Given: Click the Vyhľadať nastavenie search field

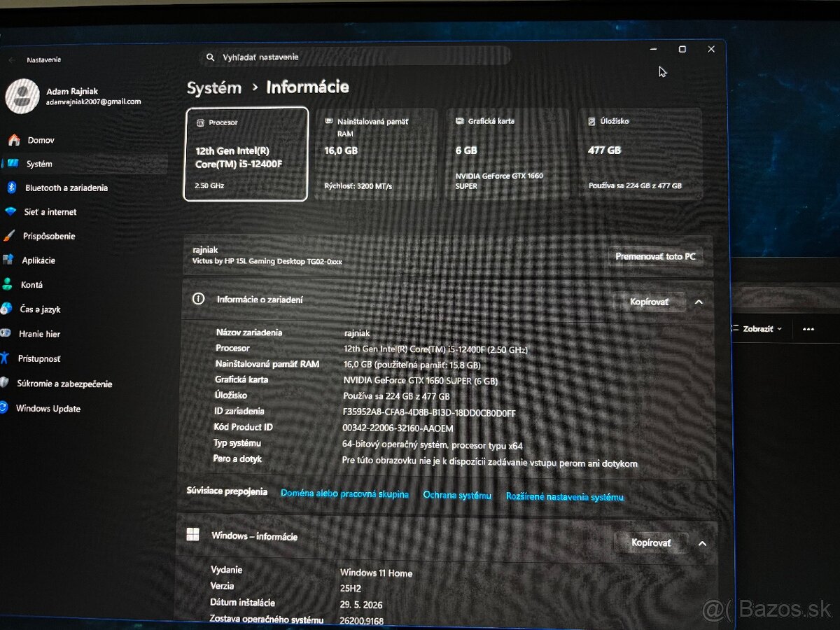Looking at the screenshot, I should tap(355, 57).
